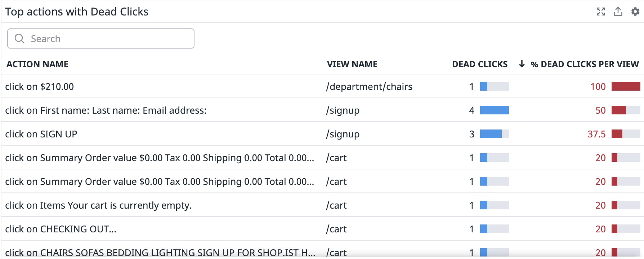The image size is (644, 259).
Task: Click the red 37.5 percent bar
Action: (617, 134)
